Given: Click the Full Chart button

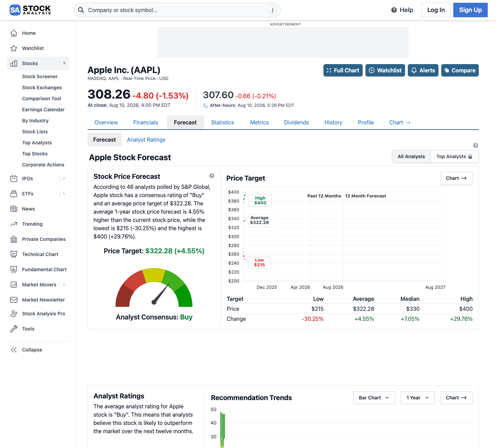Looking at the screenshot, I should click(x=343, y=70).
